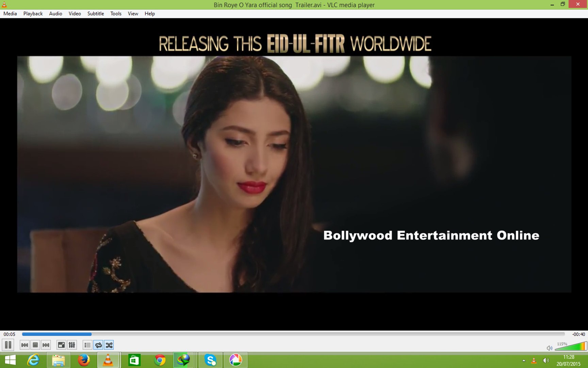Click VLC cone in system tray
588x368 pixels.
[x=534, y=361]
